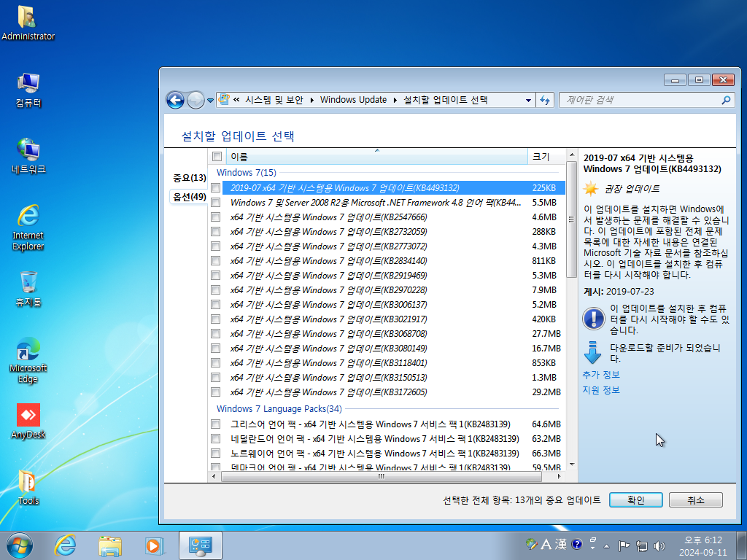Click the language bar globe icon
Screen dimensions: 747x560
point(531,544)
